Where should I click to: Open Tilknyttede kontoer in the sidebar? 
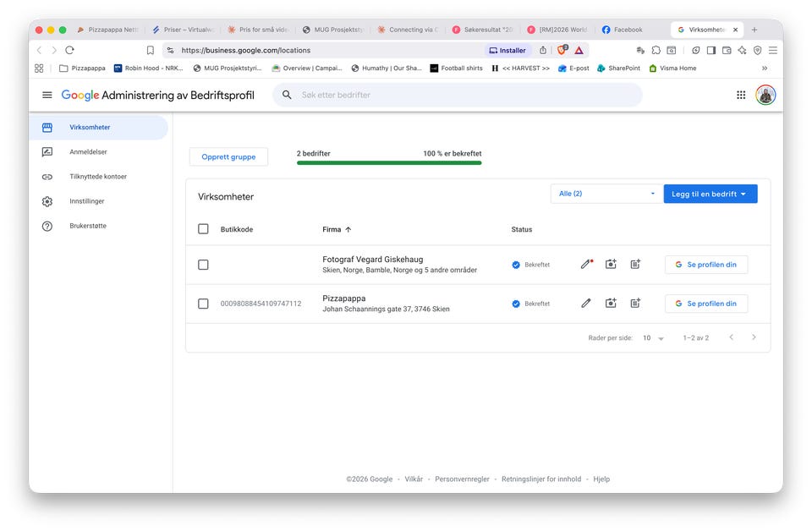click(98, 177)
